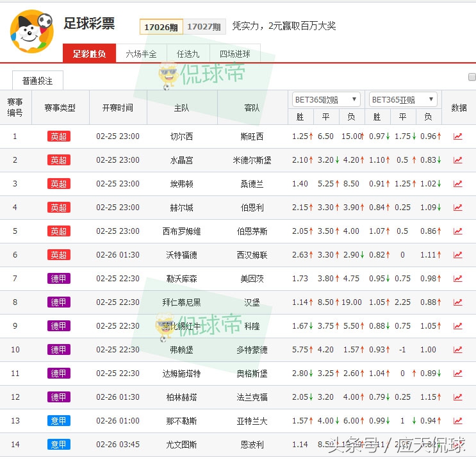Click 英超 league tag in match 6 row

tap(59, 255)
